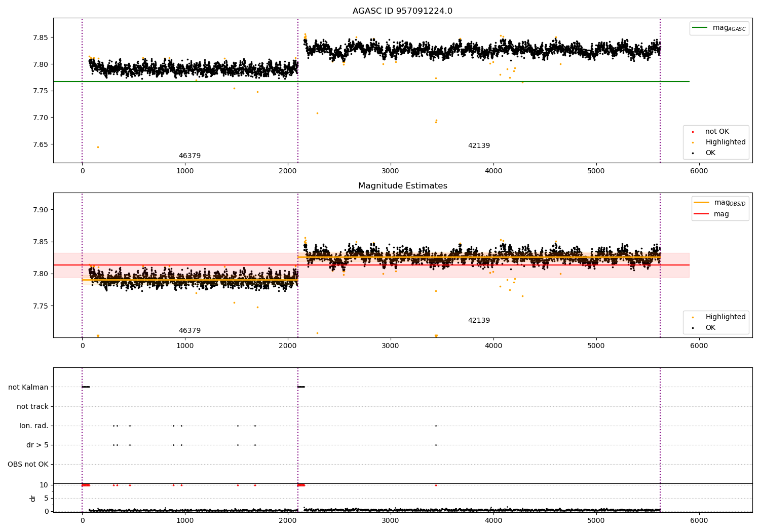Click the "mag AGASC" legend text label
This screenshot has width=760, height=532.
pos(729,28)
